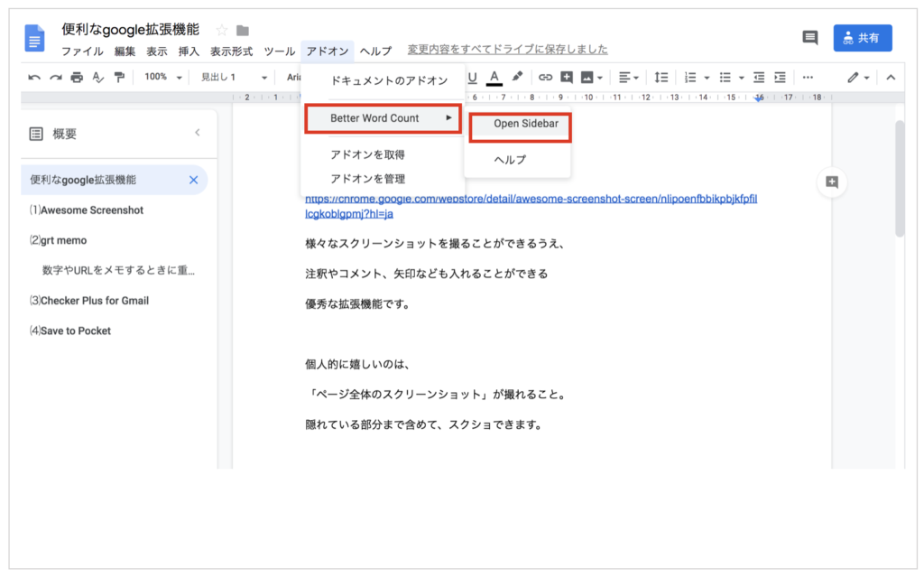Click the insert link icon
The width and height of the screenshot is (924, 587).
tap(545, 78)
